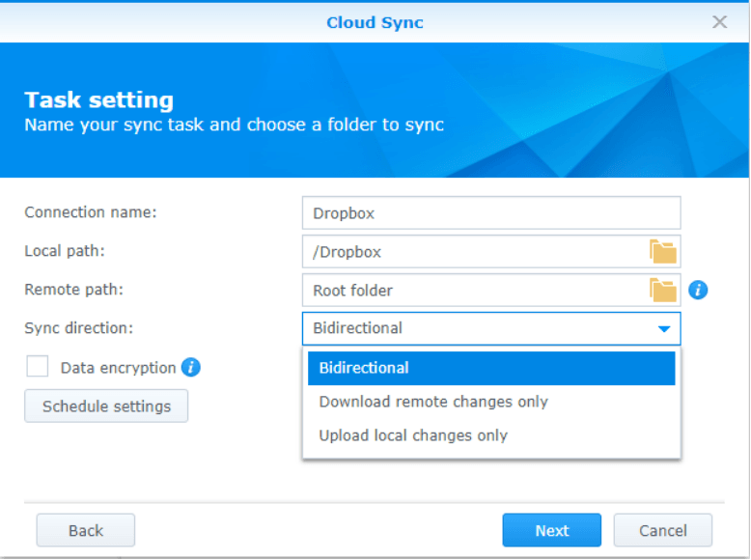Click the Data encryption info icon
The height and width of the screenshot is (560, 751).
(191, 367)
